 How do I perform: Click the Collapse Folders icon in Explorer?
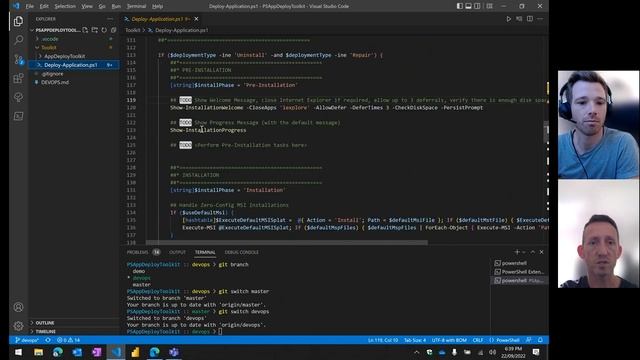(x=113, y=30)
